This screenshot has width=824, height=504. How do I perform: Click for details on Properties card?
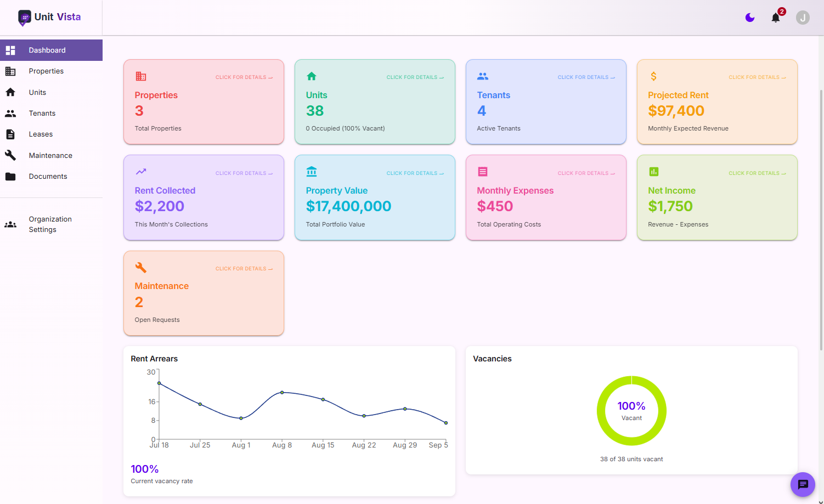point(244,77)
